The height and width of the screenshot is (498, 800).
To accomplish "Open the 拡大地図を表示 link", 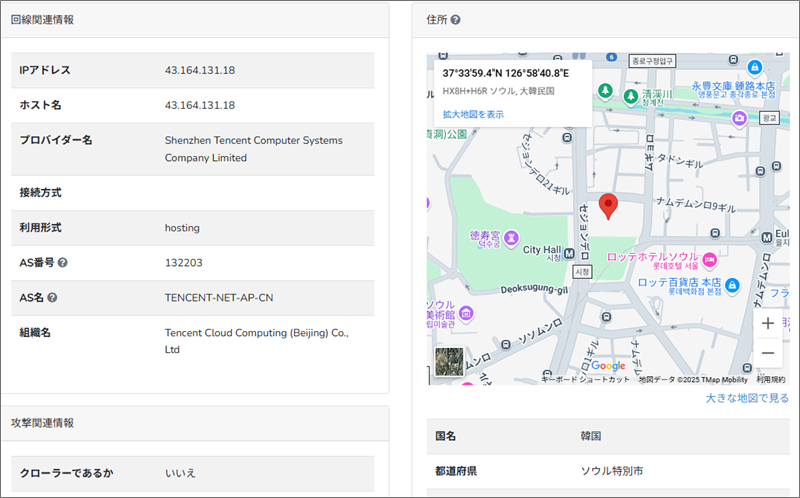I will coord(473,114).
